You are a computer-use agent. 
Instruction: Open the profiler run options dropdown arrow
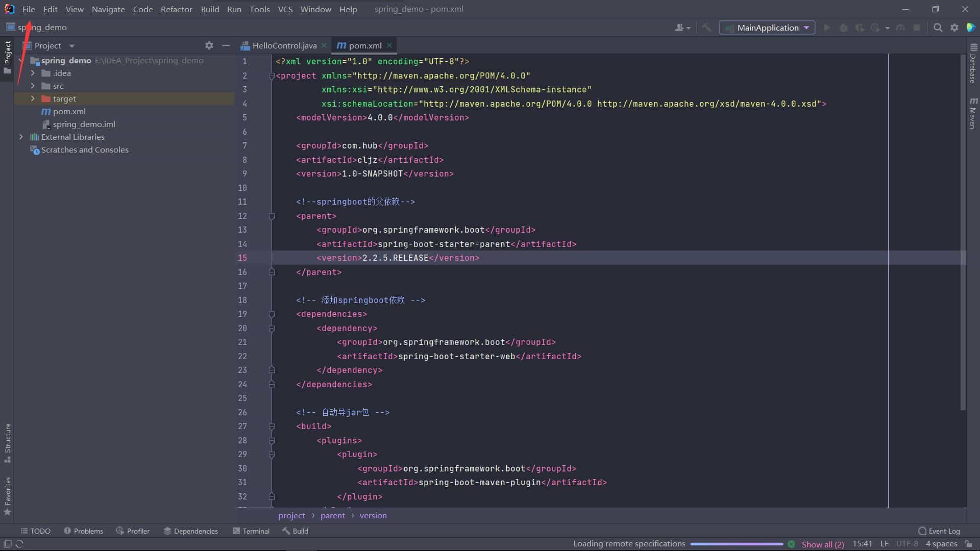(x=888, y=28)
